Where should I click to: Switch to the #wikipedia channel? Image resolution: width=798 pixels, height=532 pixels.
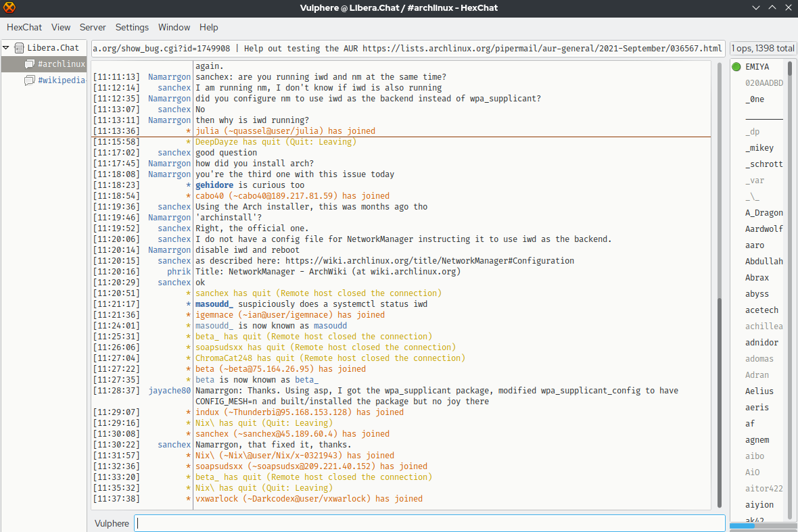[x=61, y=80]
